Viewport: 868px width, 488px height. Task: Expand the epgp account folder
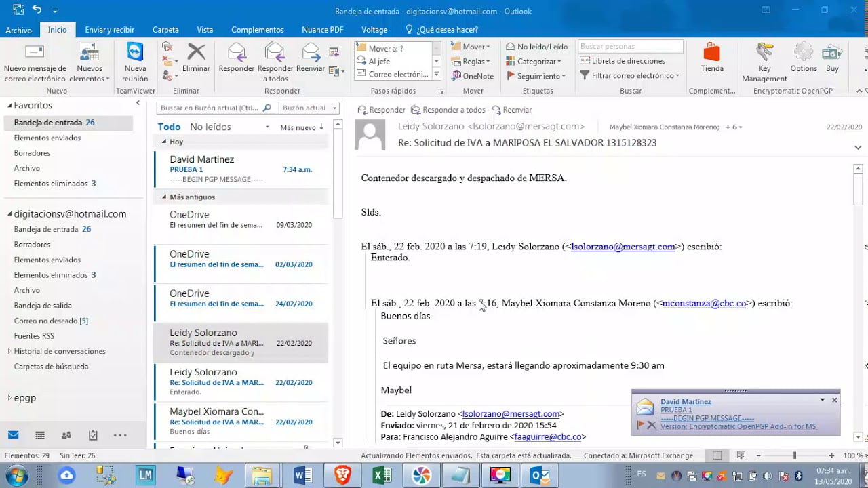click(x=9, y=398)
